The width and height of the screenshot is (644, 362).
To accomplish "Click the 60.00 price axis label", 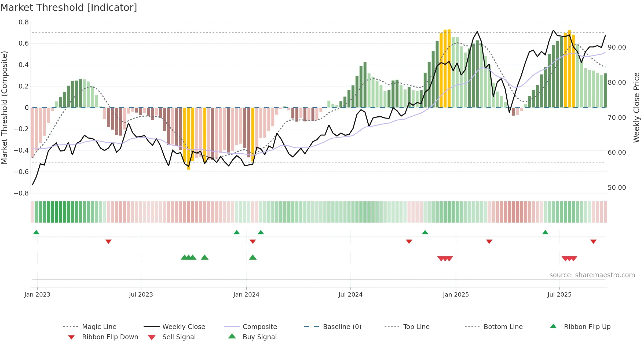I will tap(617, 153).
